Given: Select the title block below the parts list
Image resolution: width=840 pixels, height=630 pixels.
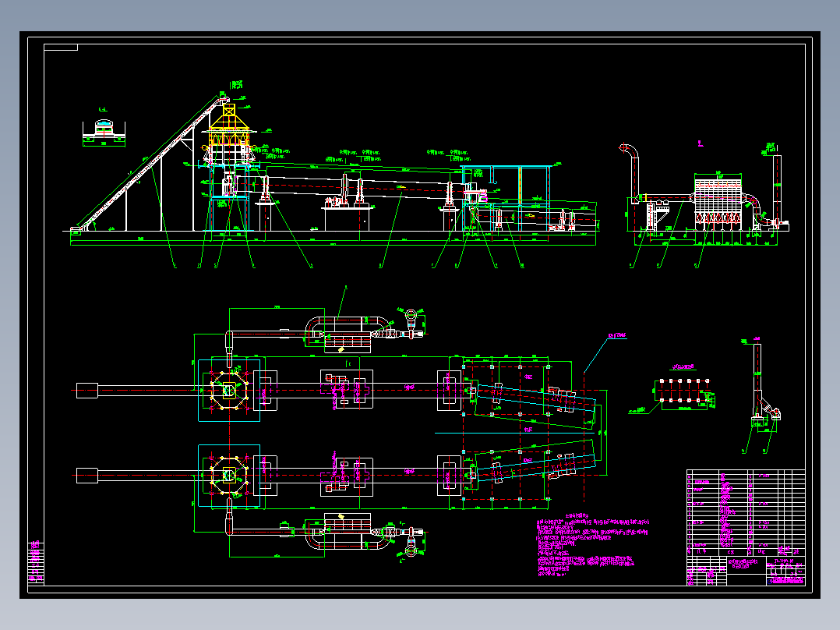Looking at the screenshot, I should tap(746, 571).
